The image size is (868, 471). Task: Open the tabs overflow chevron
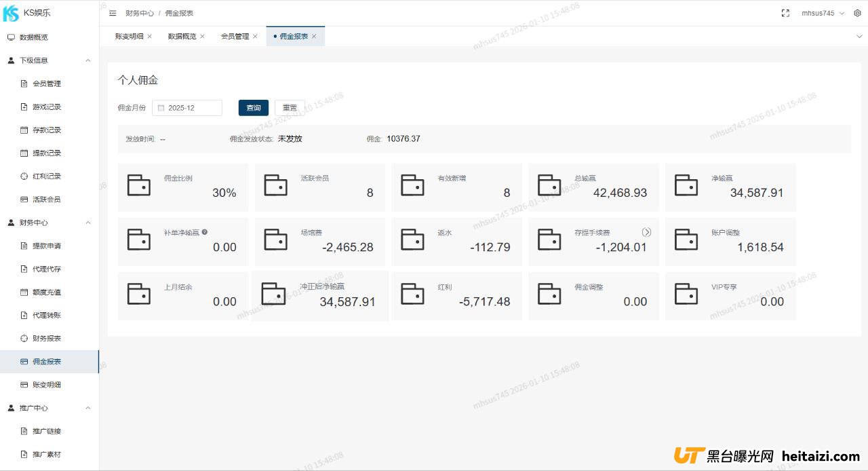(860, 36)
